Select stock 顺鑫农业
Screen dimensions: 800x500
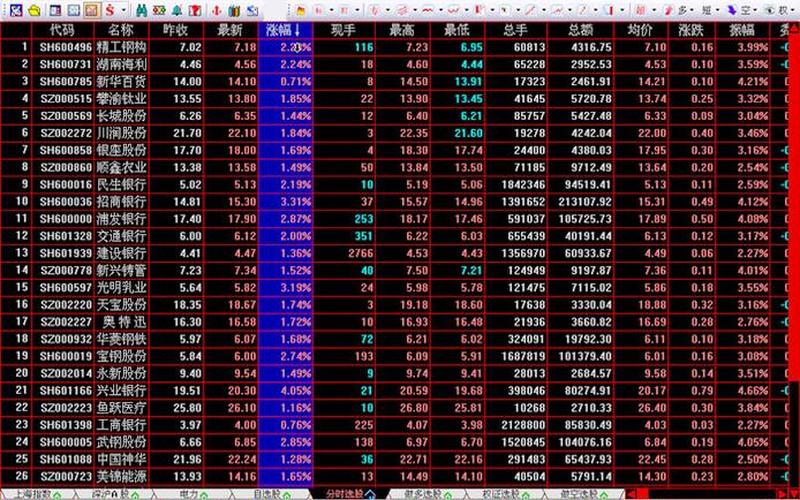[121, 168]
